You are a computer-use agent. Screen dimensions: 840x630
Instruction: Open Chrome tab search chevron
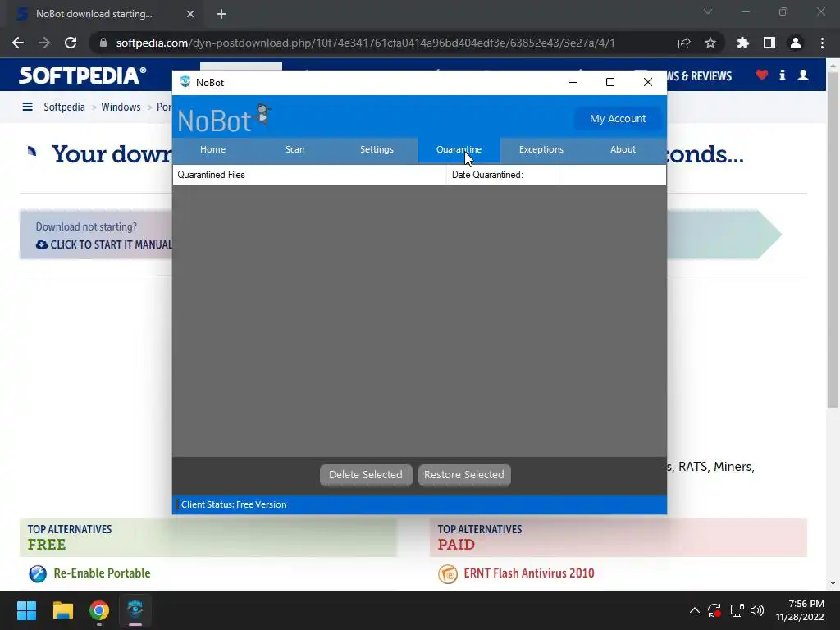708,11
